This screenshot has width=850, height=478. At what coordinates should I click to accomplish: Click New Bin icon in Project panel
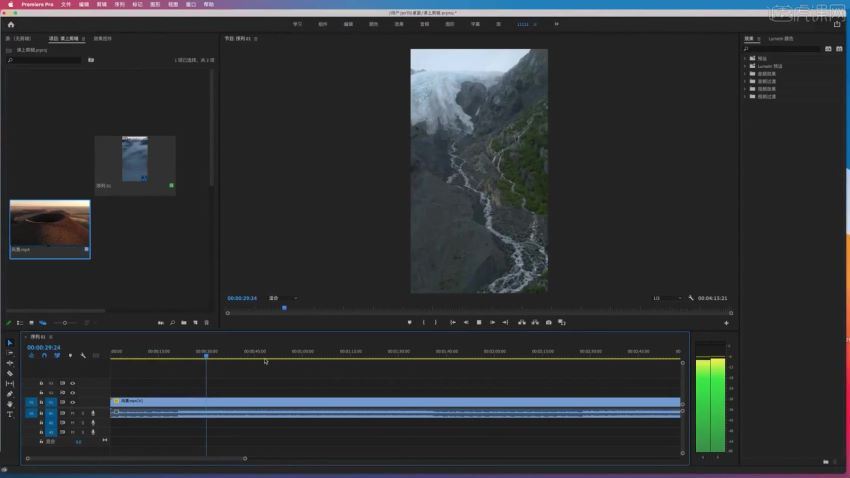click(184, 323)
